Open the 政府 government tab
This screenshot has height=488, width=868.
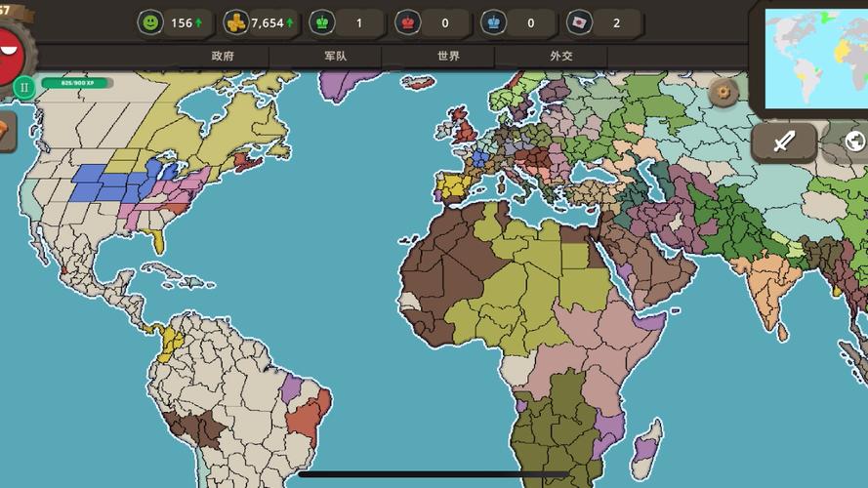[223, 56]
